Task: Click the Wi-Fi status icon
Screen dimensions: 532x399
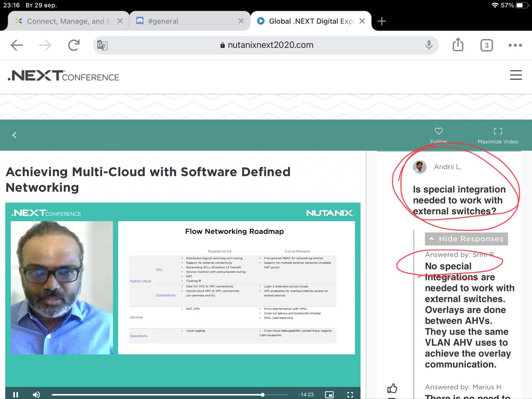Action: tap(495, 5)
